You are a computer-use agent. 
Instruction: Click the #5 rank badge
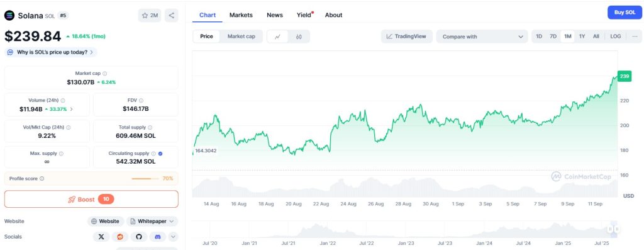64,16
